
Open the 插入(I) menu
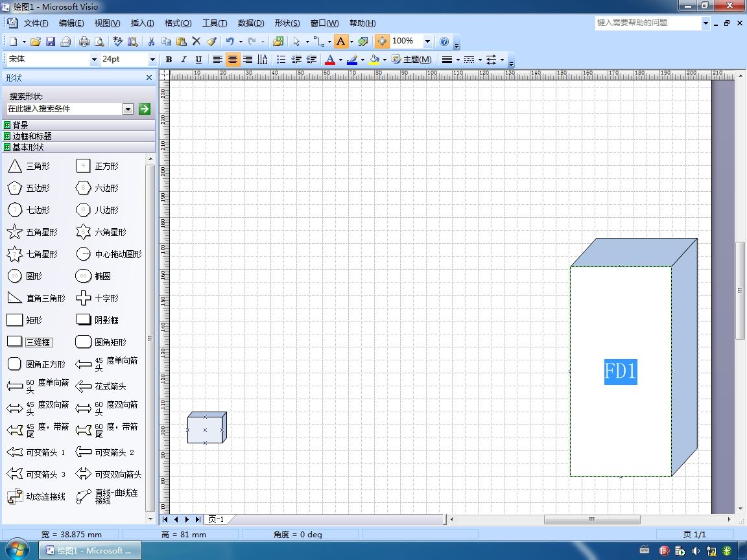click(x=142, y=23)
